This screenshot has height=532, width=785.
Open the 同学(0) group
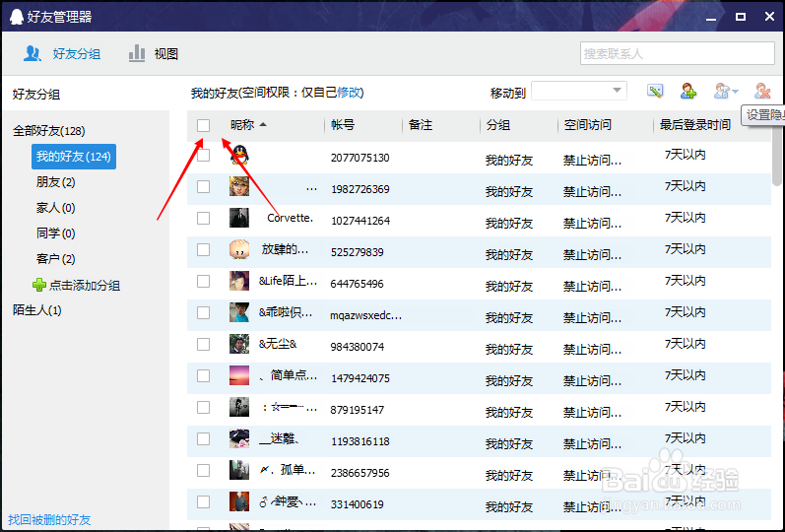[x=55, y=233]
